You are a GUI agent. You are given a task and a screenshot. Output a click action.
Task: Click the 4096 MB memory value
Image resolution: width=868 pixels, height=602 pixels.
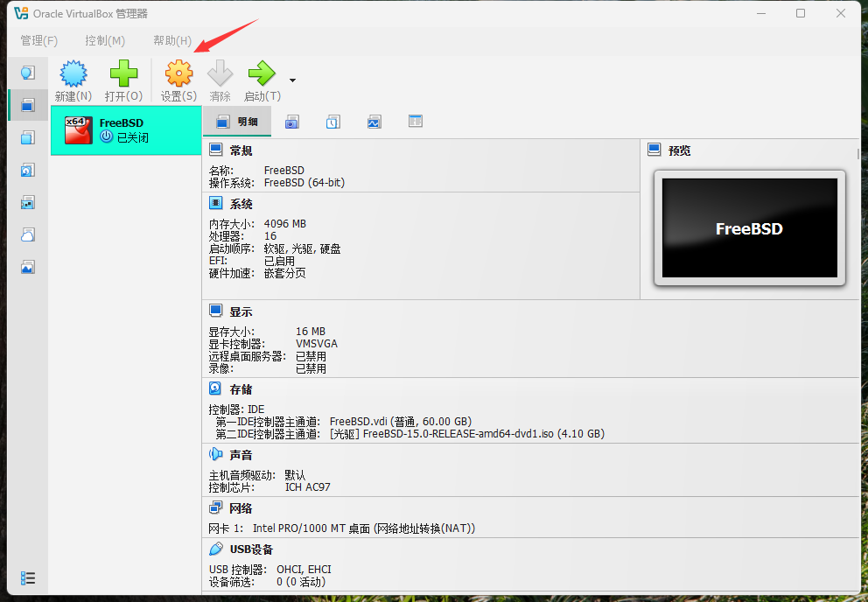click(x=284, y=224)
